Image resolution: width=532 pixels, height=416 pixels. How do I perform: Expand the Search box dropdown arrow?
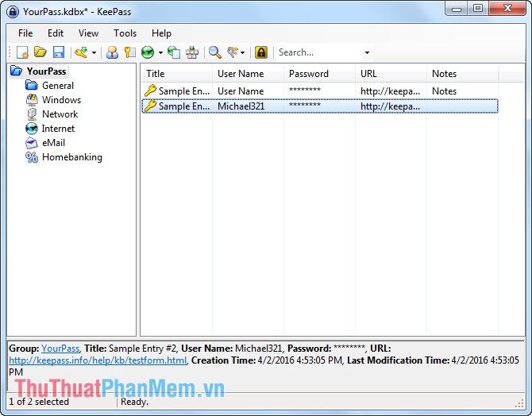[367, 52]
